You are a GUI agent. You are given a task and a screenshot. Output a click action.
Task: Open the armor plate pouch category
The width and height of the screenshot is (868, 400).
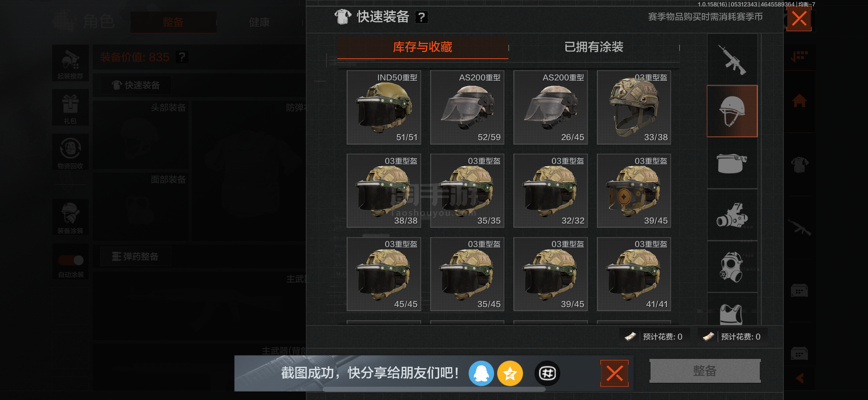coord(732,163)
